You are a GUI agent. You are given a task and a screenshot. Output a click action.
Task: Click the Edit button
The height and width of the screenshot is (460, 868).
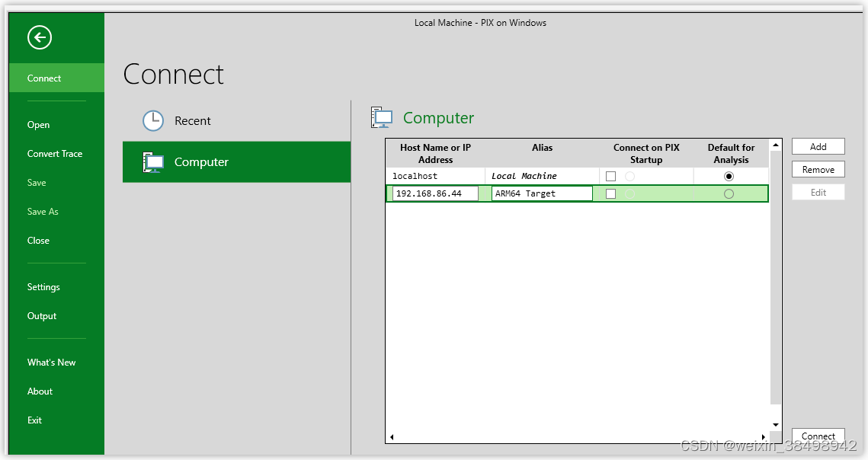(818, 192)
